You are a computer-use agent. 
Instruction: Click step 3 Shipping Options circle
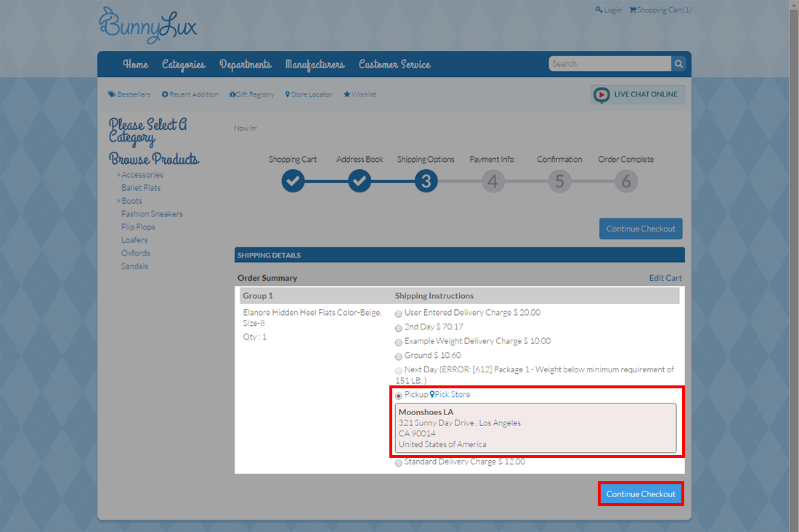point(426,181)
